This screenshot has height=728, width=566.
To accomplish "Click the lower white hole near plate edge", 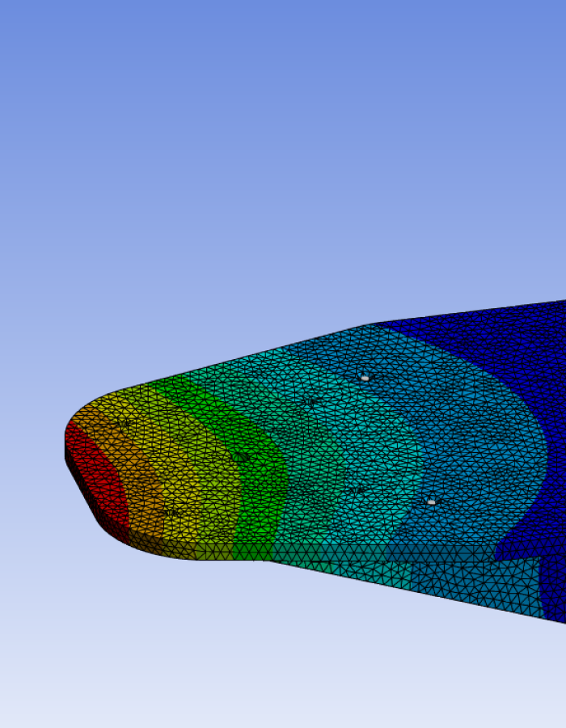I will tap(431, 502).
